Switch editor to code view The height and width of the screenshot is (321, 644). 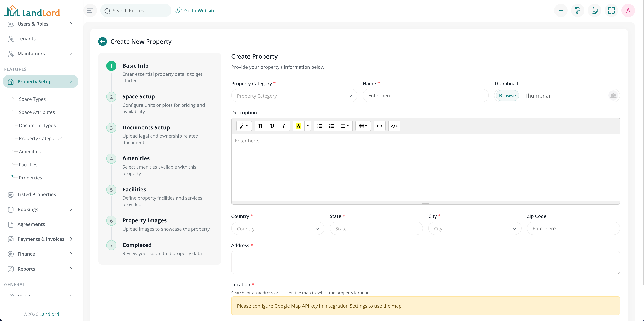coord(394,126)
